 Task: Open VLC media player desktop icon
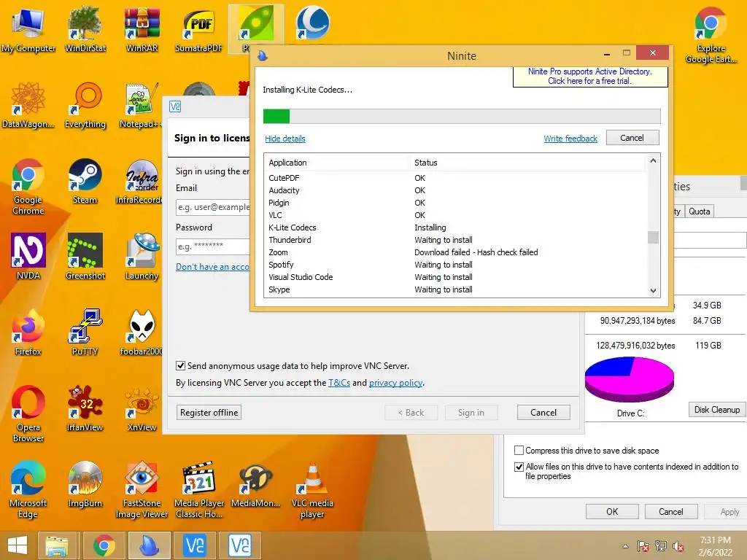[312, 489]
